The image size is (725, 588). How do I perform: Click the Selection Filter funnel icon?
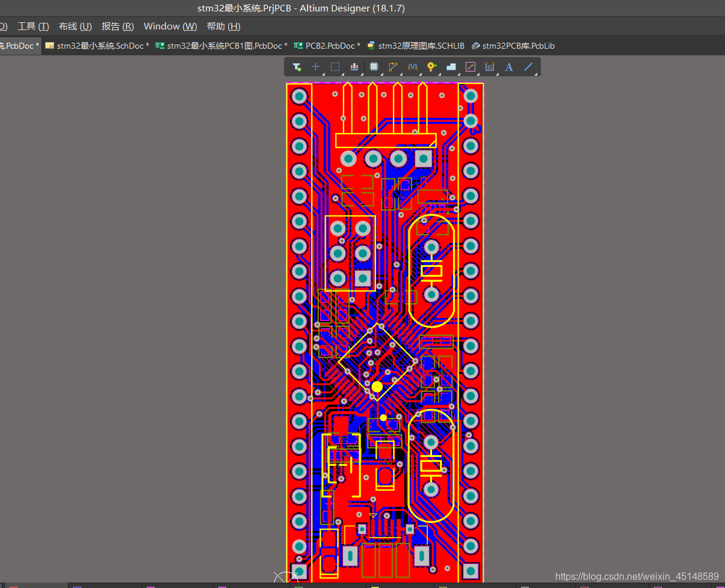coord(297,67)
